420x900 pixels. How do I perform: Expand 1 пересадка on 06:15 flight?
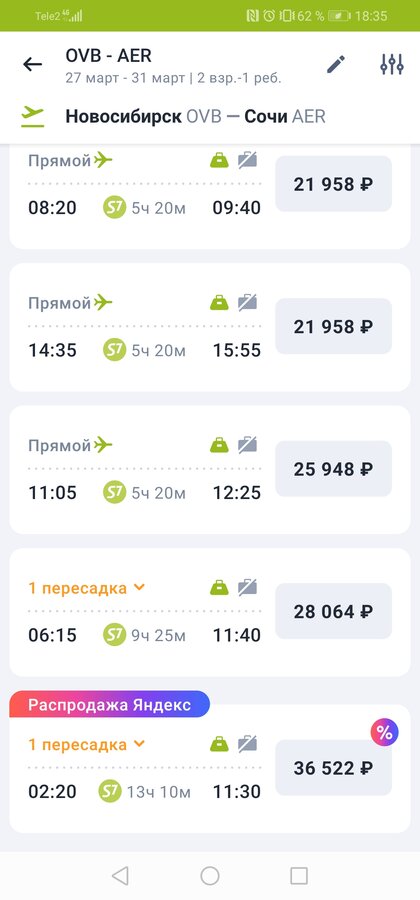[x=87, y=588]
